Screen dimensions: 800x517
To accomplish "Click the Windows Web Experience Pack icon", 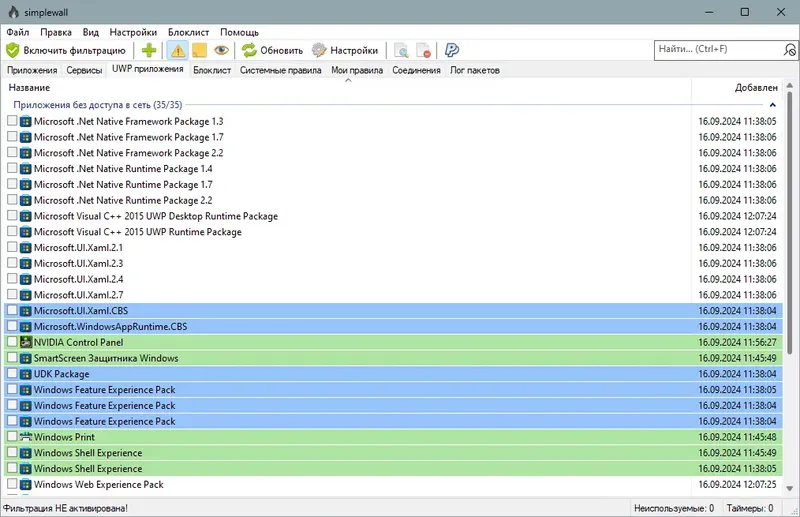I will (26, 484).
